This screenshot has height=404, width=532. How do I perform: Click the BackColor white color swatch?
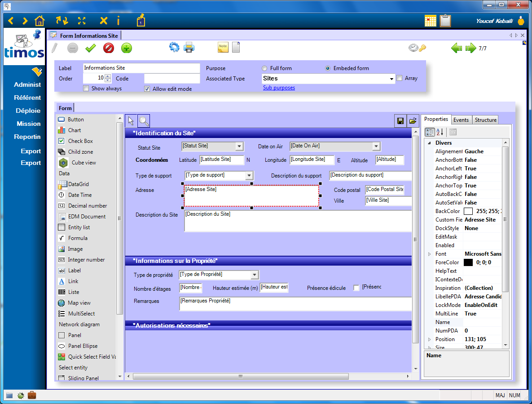click(468, 211)
